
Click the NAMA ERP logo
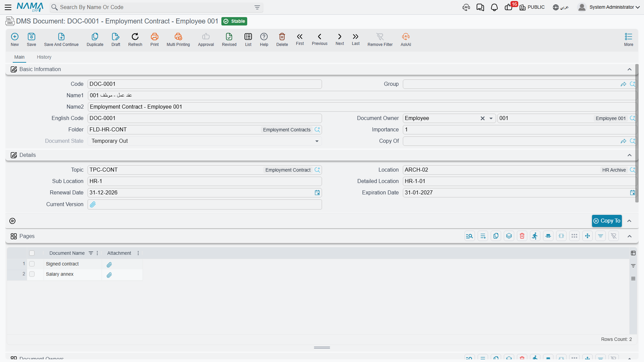coord(30,7)
